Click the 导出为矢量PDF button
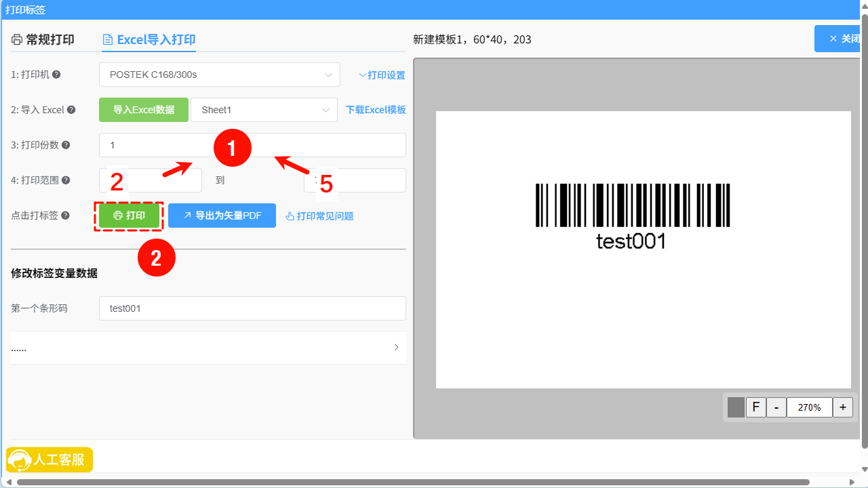Screen dimensions: 868x488 click(222, 216)
